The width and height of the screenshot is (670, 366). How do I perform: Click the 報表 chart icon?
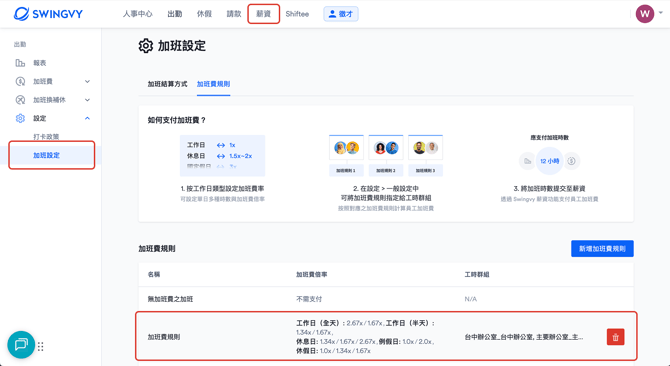click(x=20, y=63)
